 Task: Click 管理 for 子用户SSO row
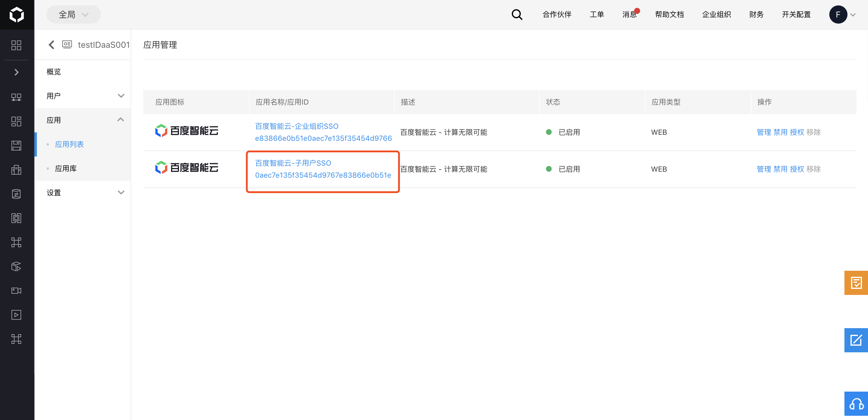coord(763,169)
